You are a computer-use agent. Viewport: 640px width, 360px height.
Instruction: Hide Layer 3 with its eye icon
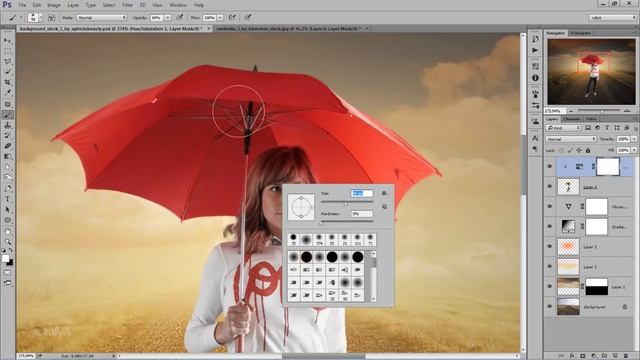coord(549,247)
